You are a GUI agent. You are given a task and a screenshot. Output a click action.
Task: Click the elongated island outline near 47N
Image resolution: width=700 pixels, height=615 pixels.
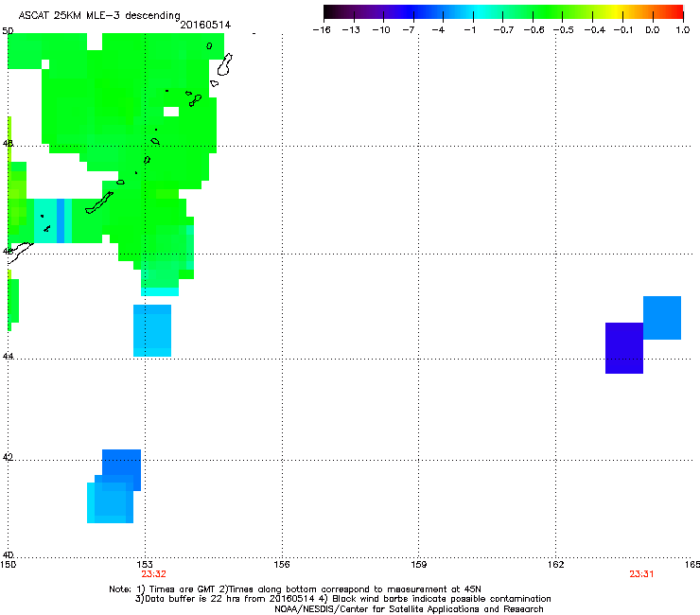tap(99, 202)
